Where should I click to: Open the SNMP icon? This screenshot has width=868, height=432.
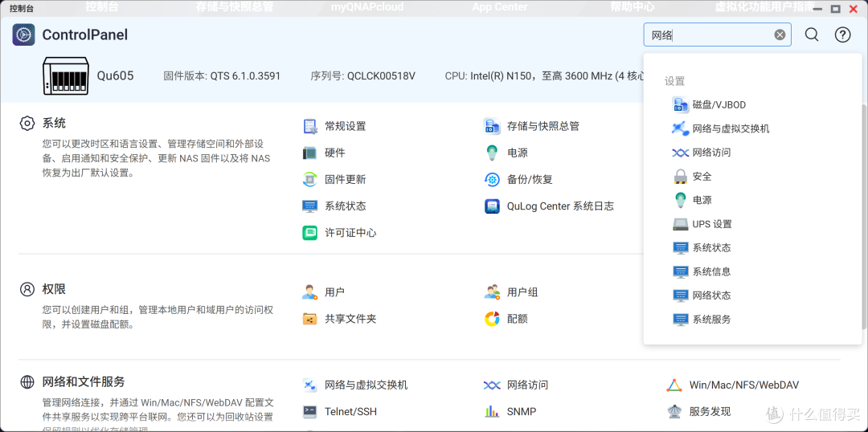pos(492,412)
